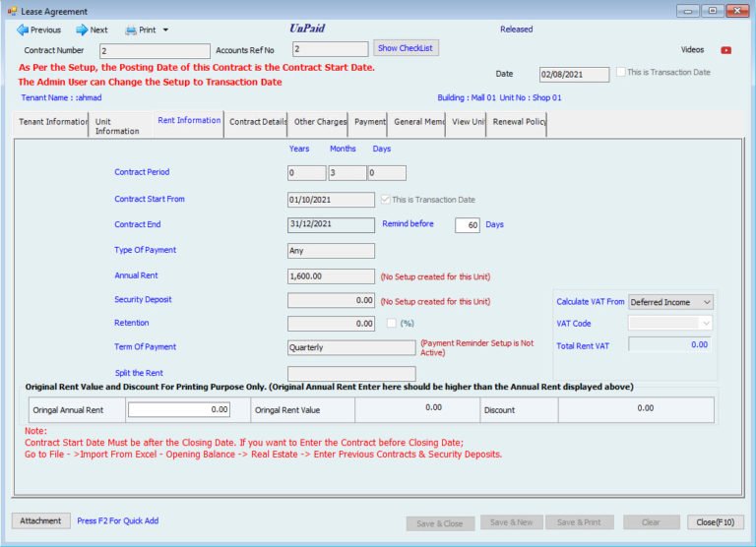Go to the Next contract record

coord(92,30)
